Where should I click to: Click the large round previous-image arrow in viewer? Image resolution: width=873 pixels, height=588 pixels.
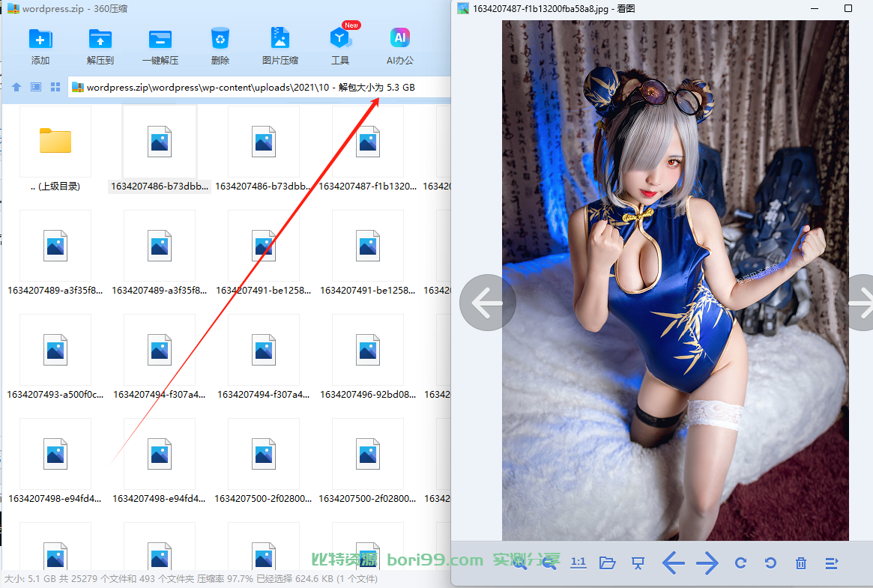pyautogui.click(x=487, y=303)
